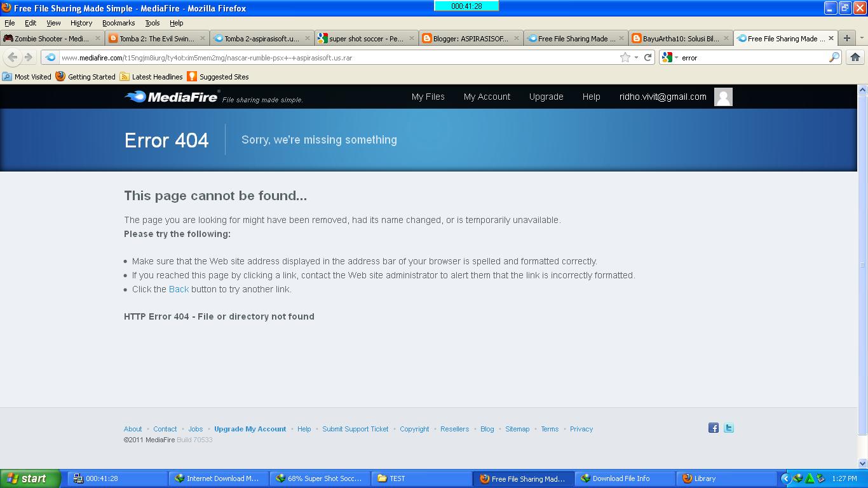This screenshot has height=488, width=868.
Task: Click Upgrade My Account footer link
Action: click(250, 429)
